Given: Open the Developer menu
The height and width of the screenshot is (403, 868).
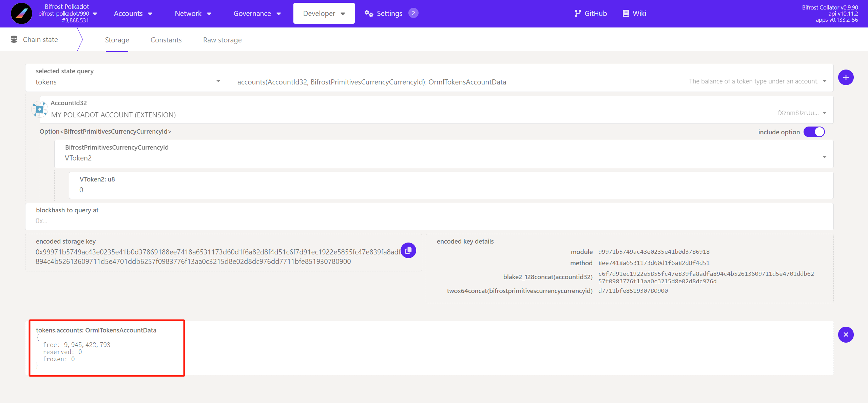Looking at the screenshot, I should 324,14.
